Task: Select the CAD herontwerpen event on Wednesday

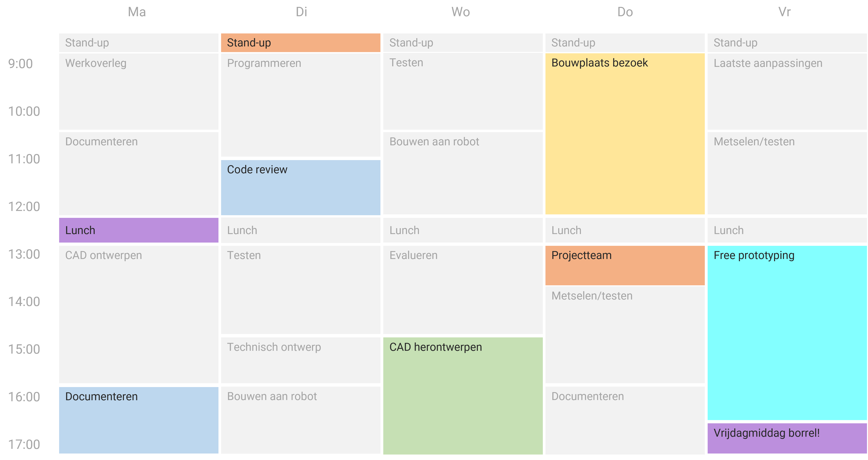Action: click(x=463, y=396)
